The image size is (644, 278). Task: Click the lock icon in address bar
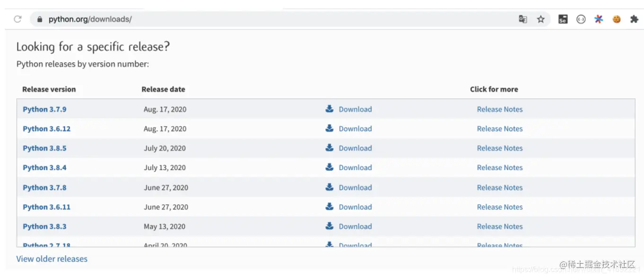(40, 19)
